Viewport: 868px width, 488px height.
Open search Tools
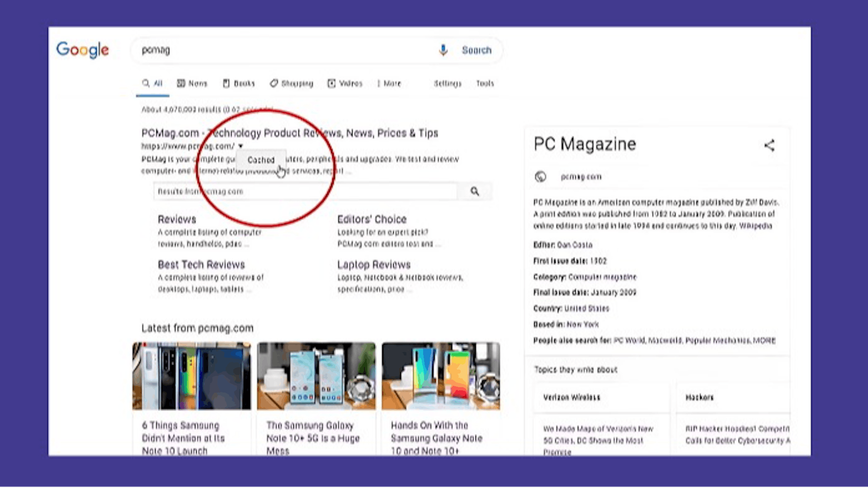click(485, 84)
